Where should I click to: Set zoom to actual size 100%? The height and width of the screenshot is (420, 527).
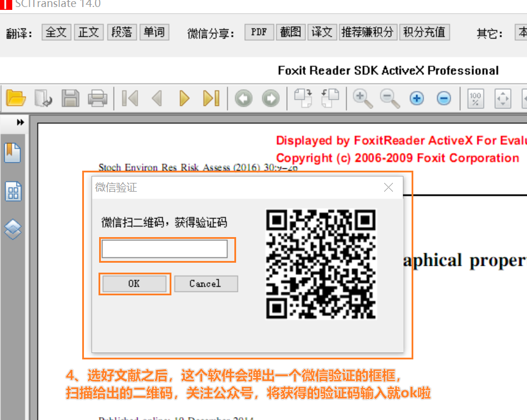click(476, 98)
